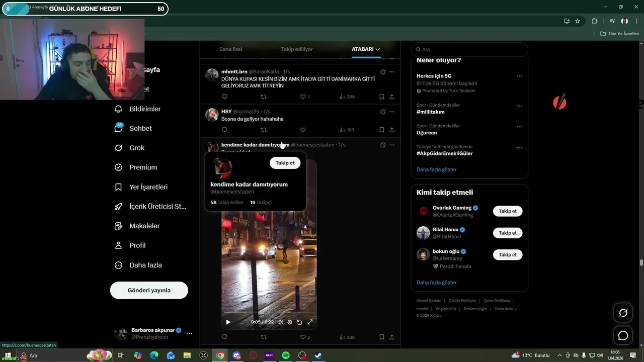Open Tüm Yer İşaretleri bookmarks folder
Image resolution: width=644 pixels, height=362 pixels.
point(619,34)
